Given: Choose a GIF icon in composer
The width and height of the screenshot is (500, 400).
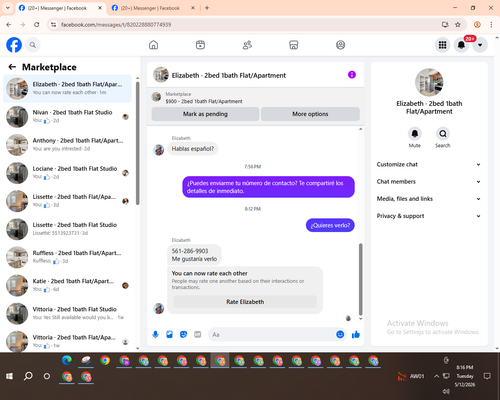Looking at the screenshot, I should coord(198,334).
